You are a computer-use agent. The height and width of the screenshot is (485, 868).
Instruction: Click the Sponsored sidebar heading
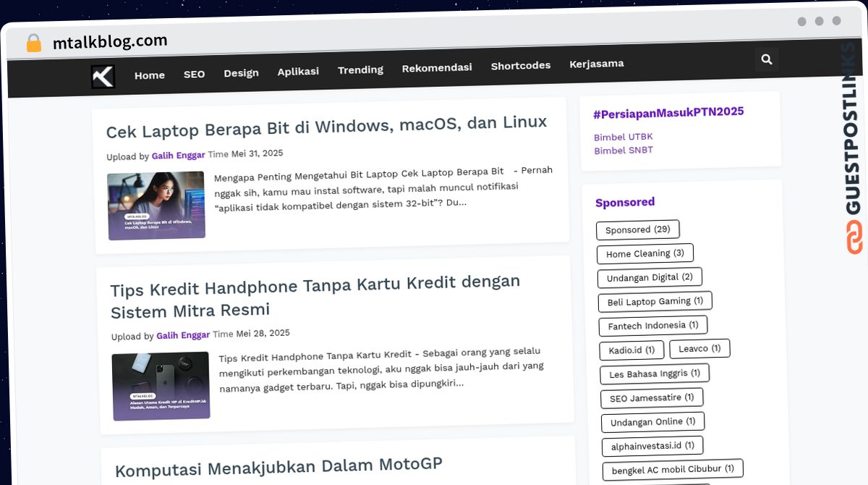pos(625,203)
